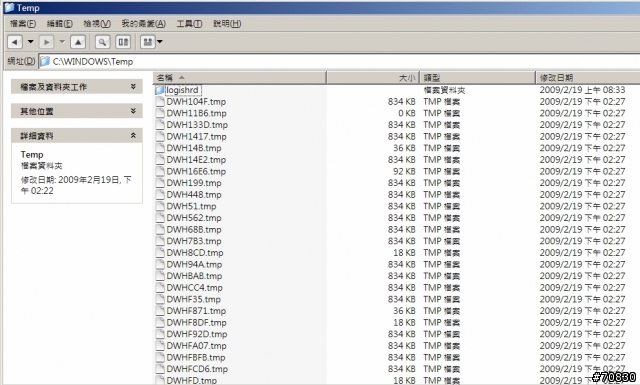
Task: Sort by the 大小 column header
Action: pos(373,78)
